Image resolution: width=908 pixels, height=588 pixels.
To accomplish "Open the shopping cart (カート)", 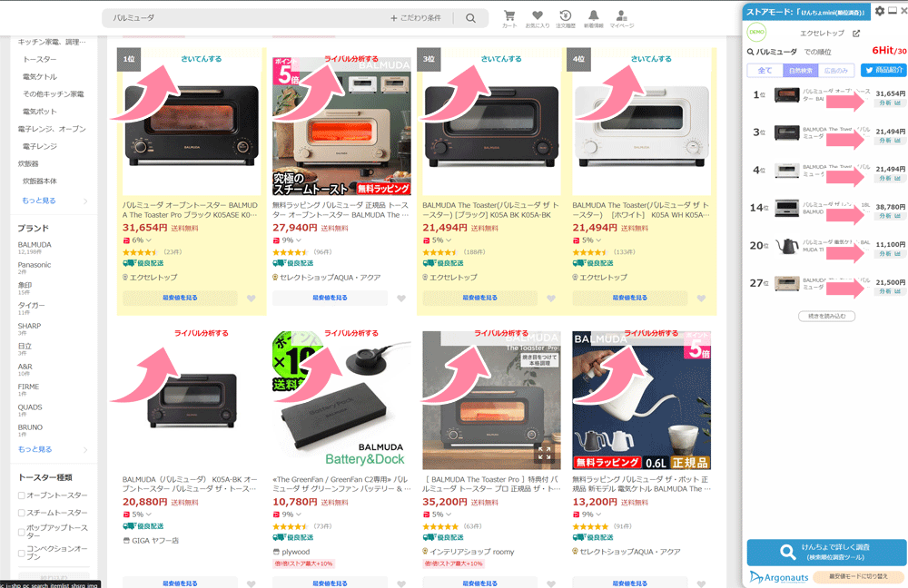I will point(509,18).
